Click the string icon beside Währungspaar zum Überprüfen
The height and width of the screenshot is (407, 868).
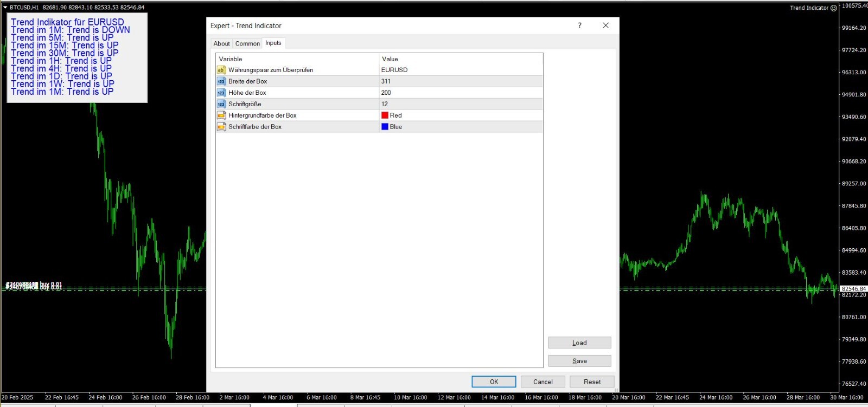tap(221, 70)
